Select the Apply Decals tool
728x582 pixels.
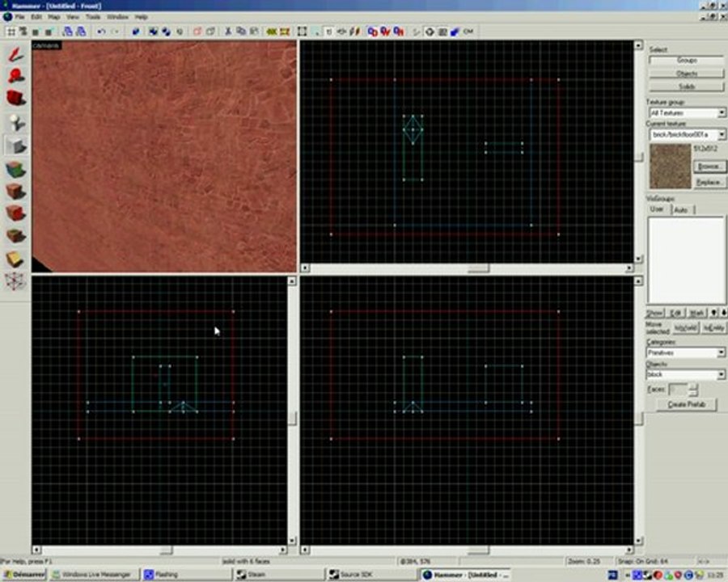click(x=15, y=213)
